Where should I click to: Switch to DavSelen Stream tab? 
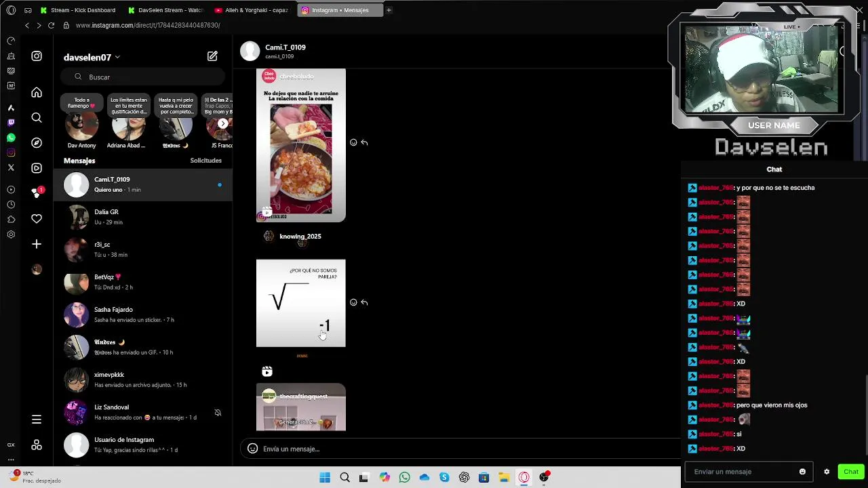click(166, 10)
